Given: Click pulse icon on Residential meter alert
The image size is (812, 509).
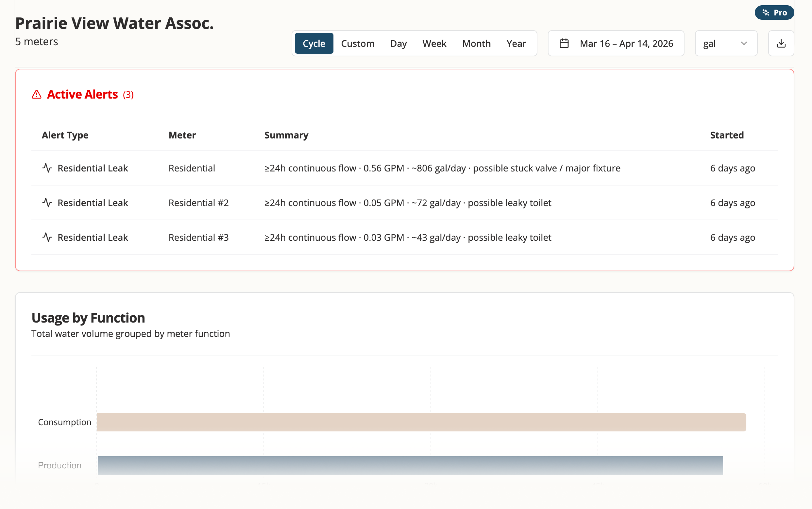Looking at the screenshot, I should (47, 168).
